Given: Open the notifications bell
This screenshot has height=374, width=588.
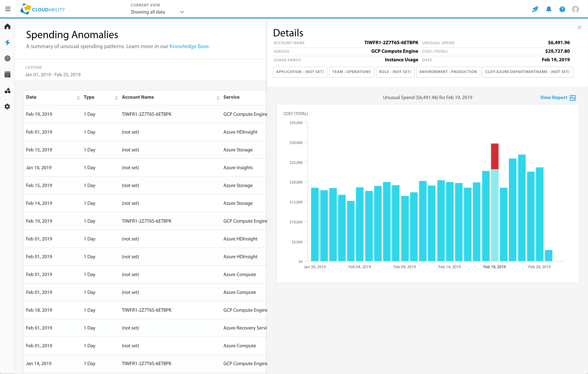Looking at the screenshot, I should point(549,9).
